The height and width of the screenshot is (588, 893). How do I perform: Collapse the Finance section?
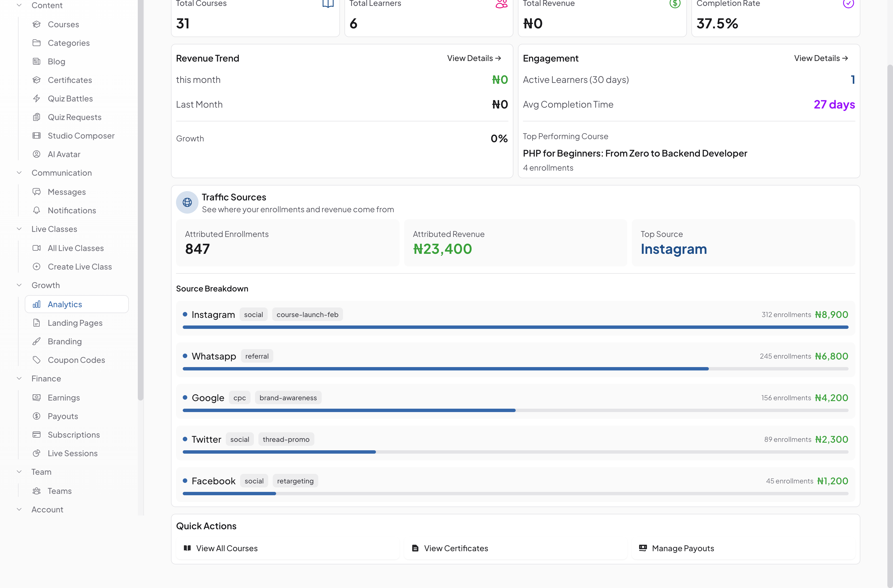(x=19, y=378)
